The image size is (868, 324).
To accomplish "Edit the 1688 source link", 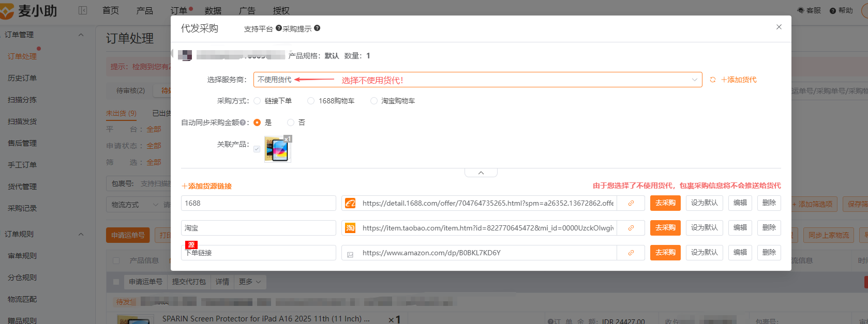I will tap(740, 203).
